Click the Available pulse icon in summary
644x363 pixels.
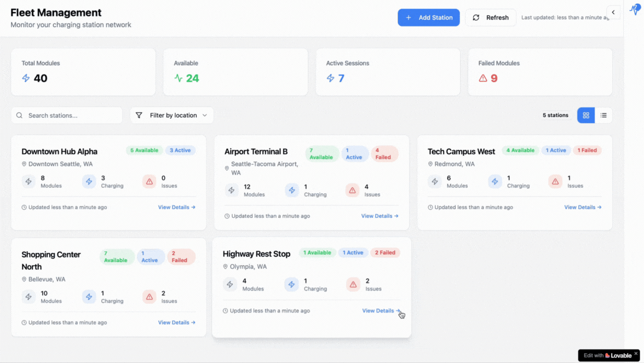(x=178, y=78)
